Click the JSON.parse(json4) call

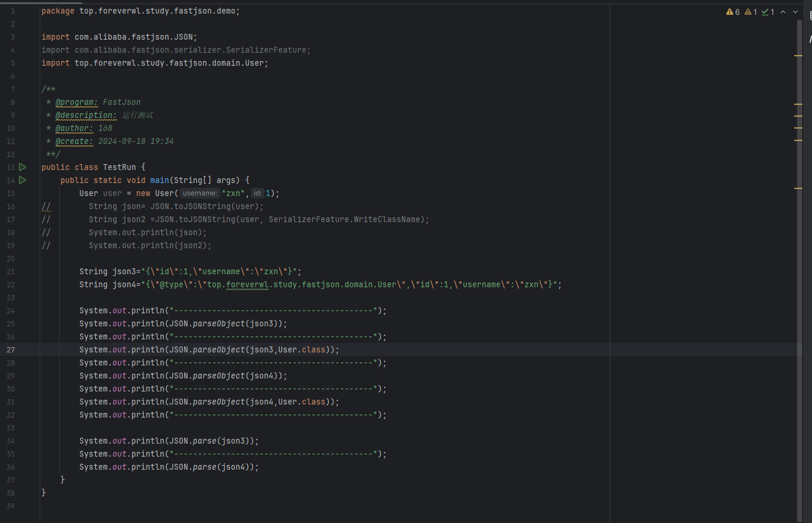click(x=212, y=467)
